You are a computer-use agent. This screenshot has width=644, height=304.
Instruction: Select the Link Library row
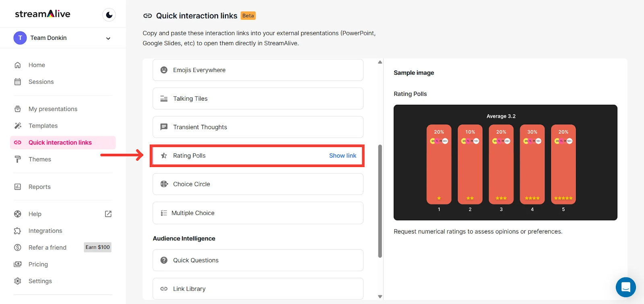(258, 289)
